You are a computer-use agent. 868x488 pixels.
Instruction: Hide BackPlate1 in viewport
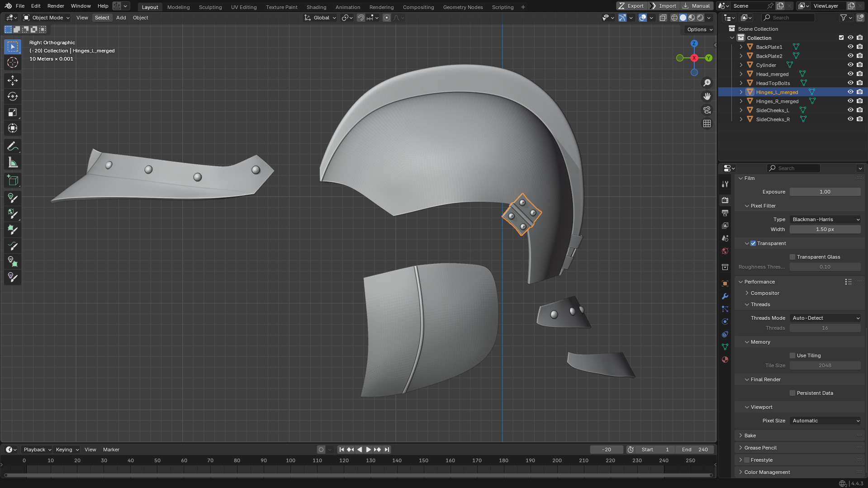pyautogui.click(x=850, y=47)
